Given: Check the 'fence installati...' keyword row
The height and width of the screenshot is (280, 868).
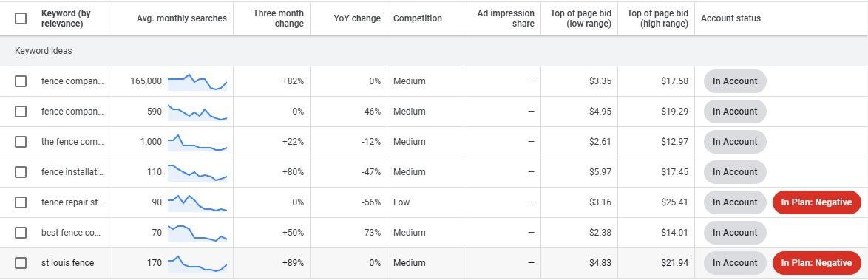Looking at the screenshot, I should 21,172.
